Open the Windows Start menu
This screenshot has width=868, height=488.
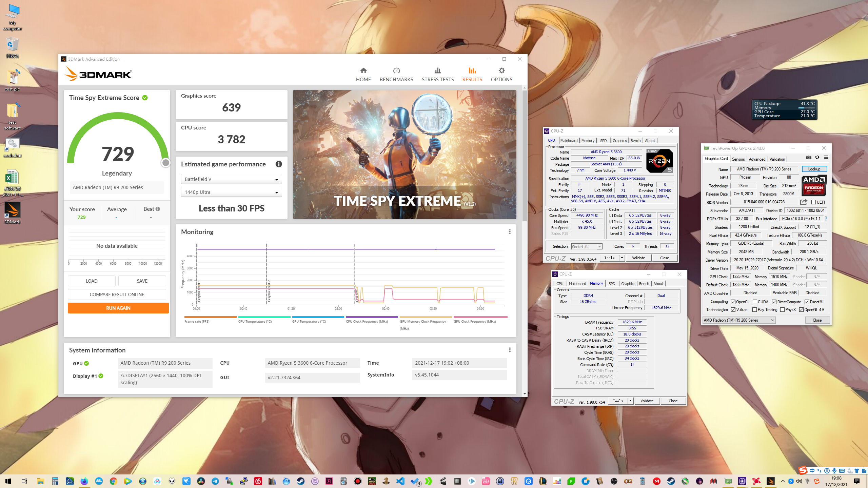pos(8,481)
